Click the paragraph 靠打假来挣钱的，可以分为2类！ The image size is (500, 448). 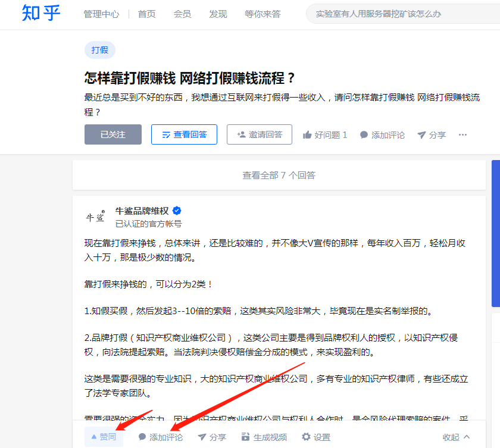tap(148, 284)
